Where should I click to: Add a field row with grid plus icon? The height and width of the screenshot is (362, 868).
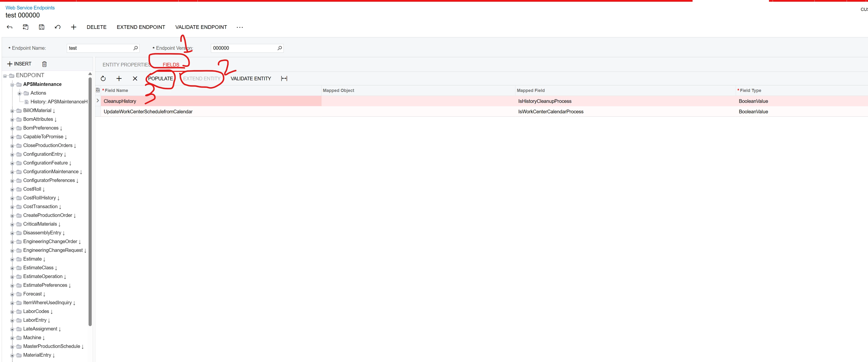coord(119,79)
